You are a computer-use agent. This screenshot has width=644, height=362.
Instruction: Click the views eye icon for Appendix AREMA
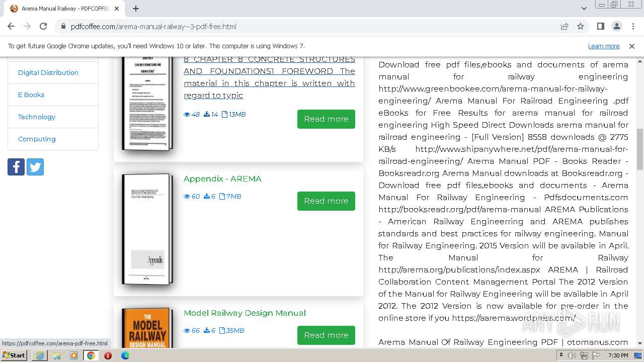[x=187, y=197]
